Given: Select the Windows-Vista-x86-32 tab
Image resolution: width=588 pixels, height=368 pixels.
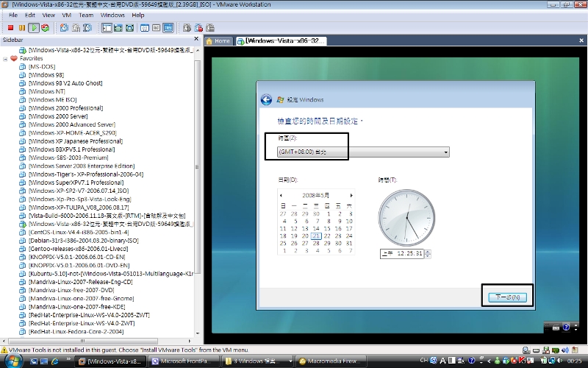Looking at the screenshot, I should (x=281, y=41).
